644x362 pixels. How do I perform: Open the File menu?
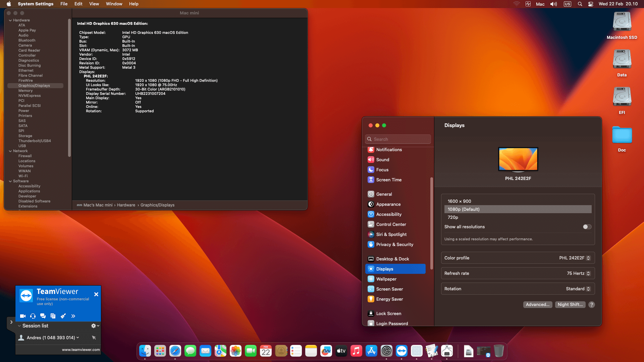click(x=64, y=4)
